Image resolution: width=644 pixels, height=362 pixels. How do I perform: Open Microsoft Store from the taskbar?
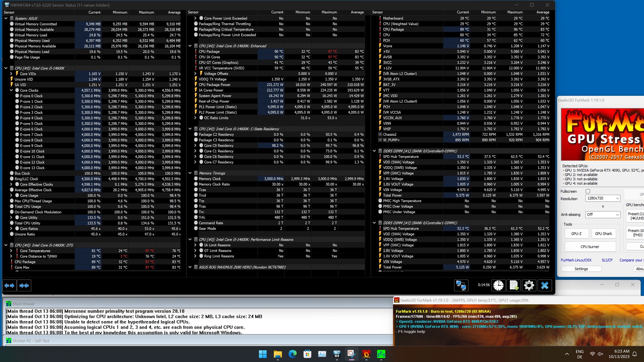(307, 354)
